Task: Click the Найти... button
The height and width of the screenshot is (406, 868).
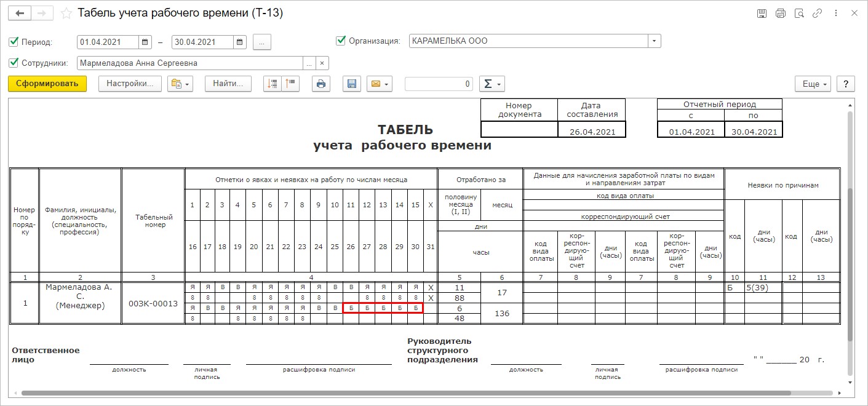Action: [x=228, y=84]
